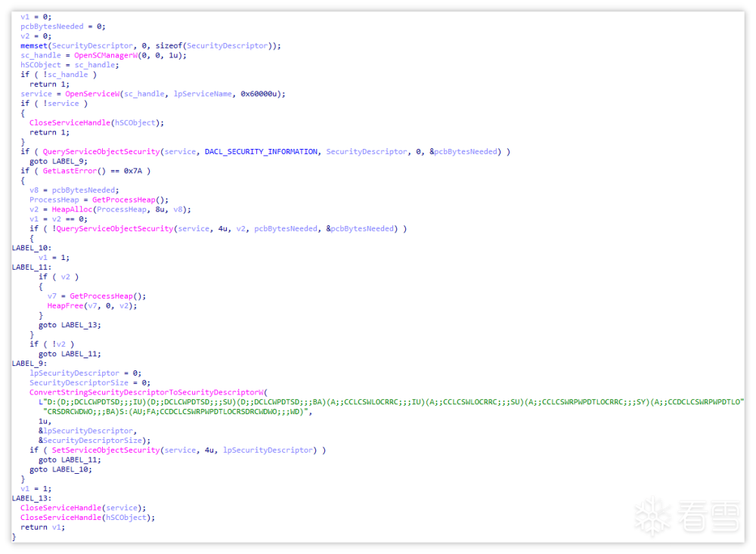Click the SDDL string starting with L"D:(D;;DCLCWPDTSD
Image resolution: width=756 pixels, height=554 pixels.
[391, 402]
